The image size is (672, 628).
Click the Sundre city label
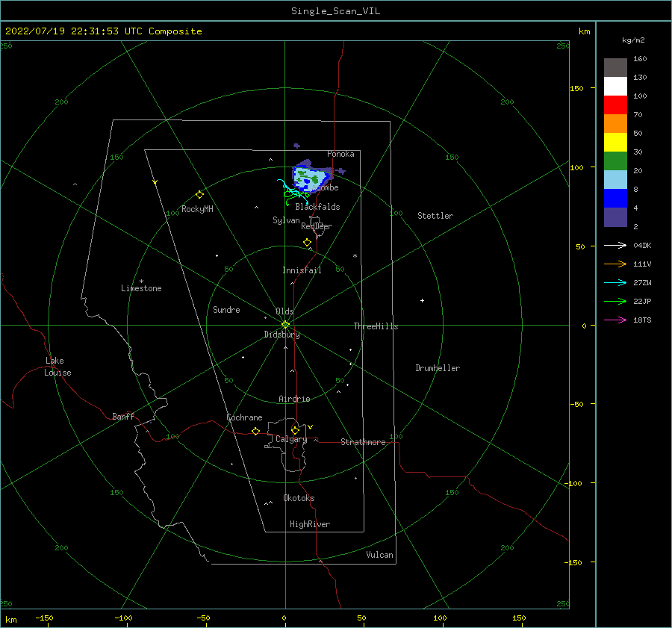[226, 310]
